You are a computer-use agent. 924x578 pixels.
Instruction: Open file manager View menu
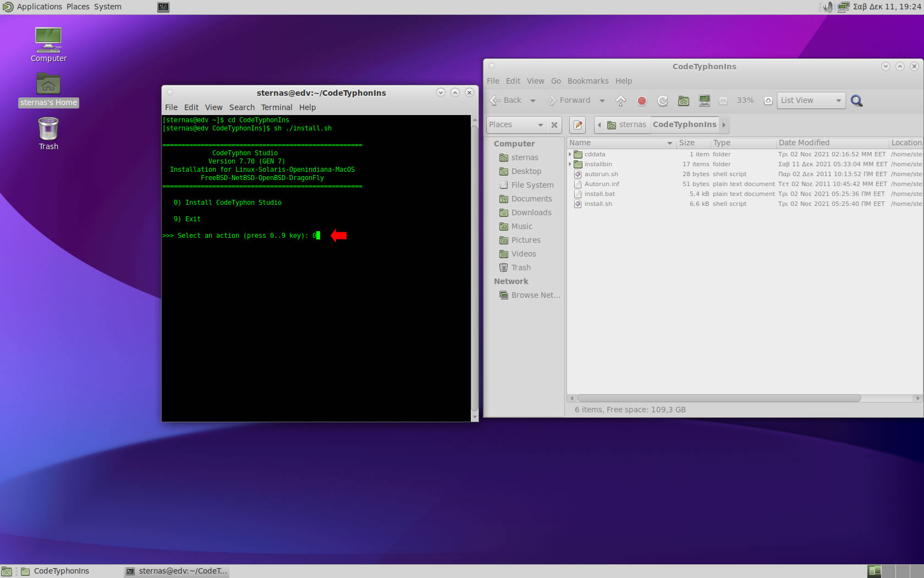(x=535, y=81)
